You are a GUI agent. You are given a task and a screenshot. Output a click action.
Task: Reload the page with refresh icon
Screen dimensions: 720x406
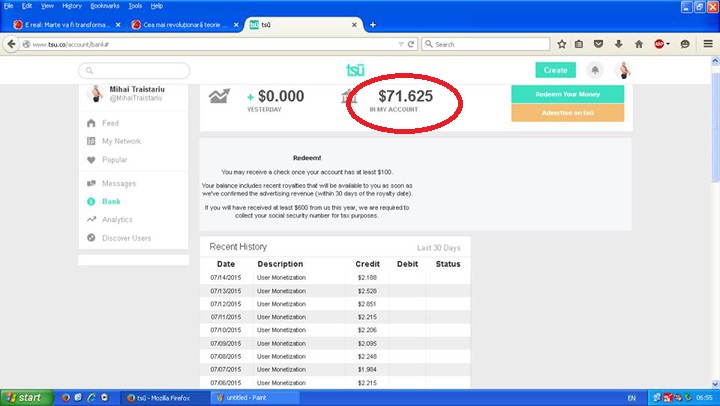pyautogui.click(x=411, y=44)
